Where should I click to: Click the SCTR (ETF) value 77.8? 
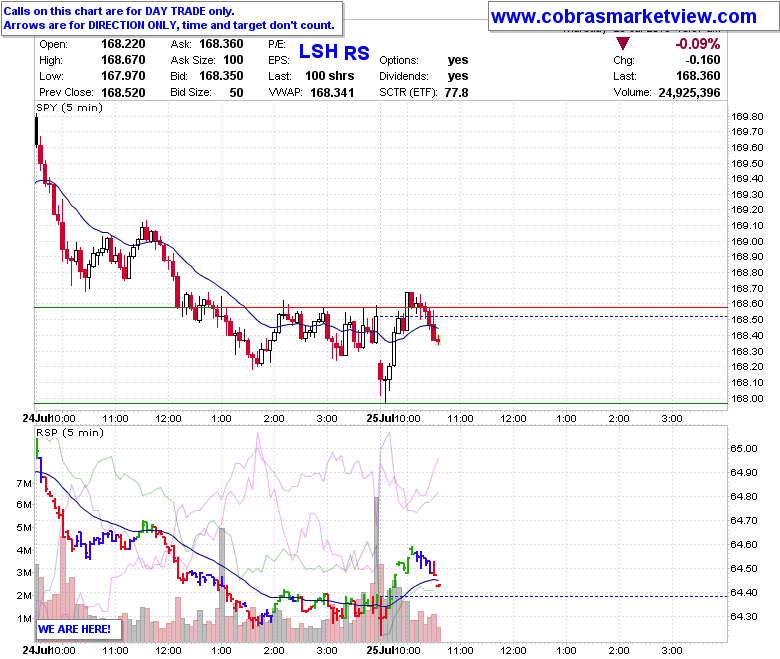456,93
